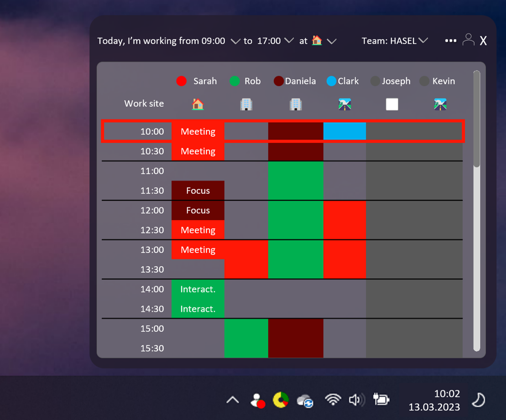Click Sarah's home work site icon
This screenshot has width=506, height=420.
(198, 104)
